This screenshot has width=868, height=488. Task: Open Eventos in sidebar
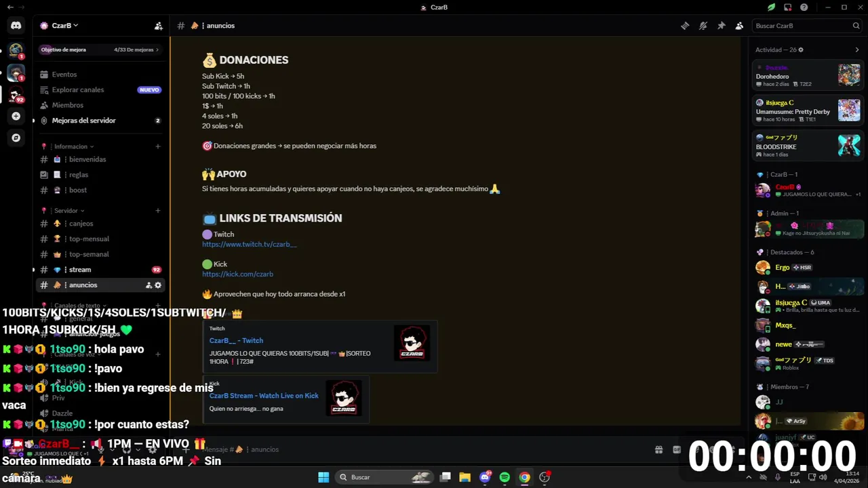pyautogui.click(x=100, y=75)
